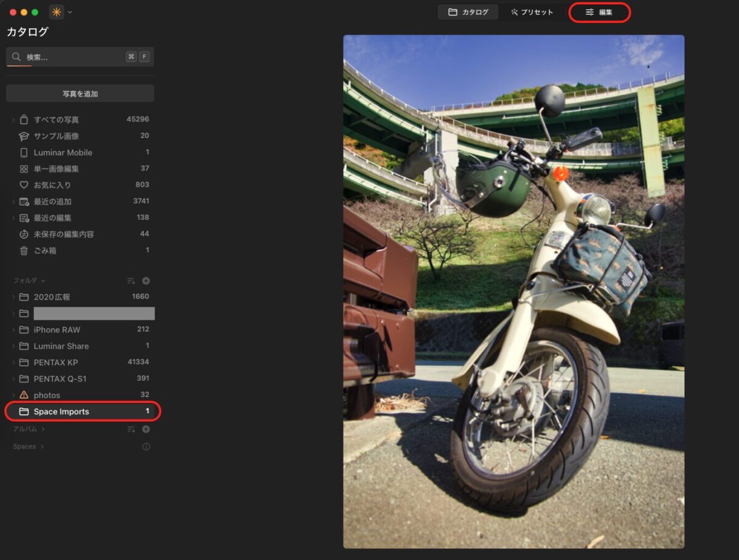The height and width of the screenshot is (560, 739).
Task: Click the folder sort order icon
Action: click(131, 281)
